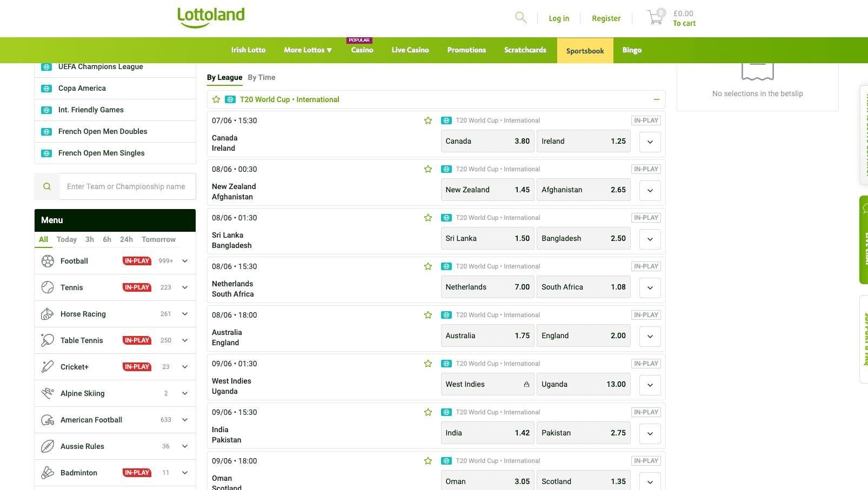The width and height of the screenshot is (868, 490).
Task: Expand more markets for Canada vs Ireland
Action: pyautogui.click(x=650, y=142)
